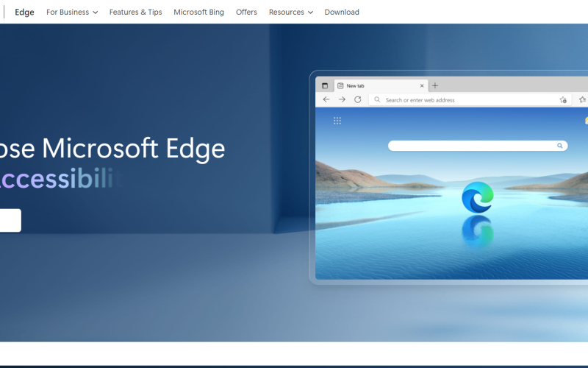Image resolution: width=588 pixels, height=368 pixels.
Task: Select the New tab tab in mockup
Action: [x=380, y=85]
